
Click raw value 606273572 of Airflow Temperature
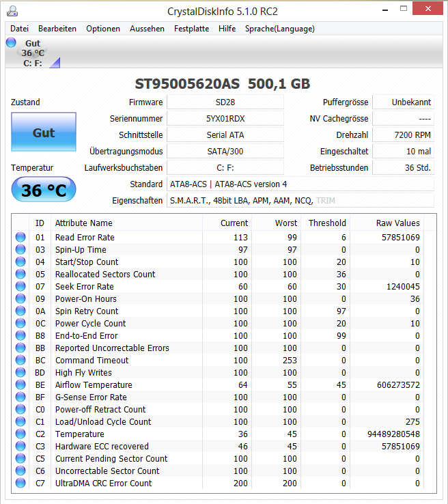click(398, 385)
